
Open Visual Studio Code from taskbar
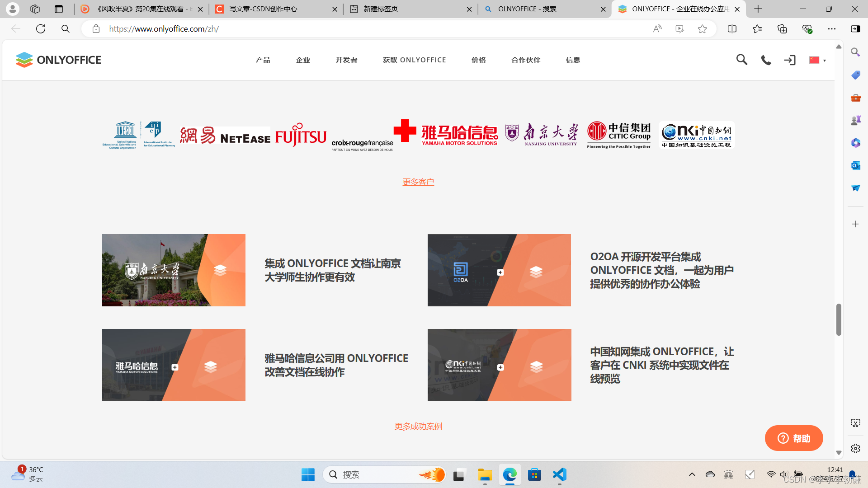559,474
